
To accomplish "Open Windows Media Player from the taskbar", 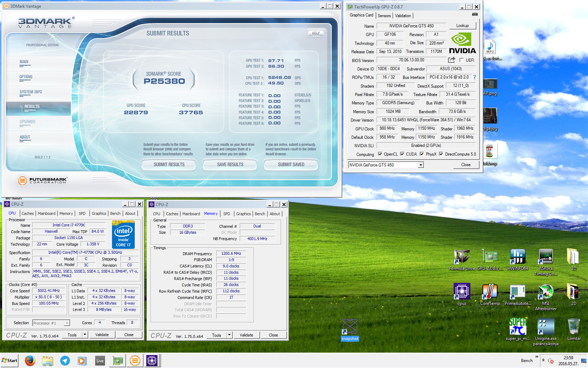I will click(82, 360).
